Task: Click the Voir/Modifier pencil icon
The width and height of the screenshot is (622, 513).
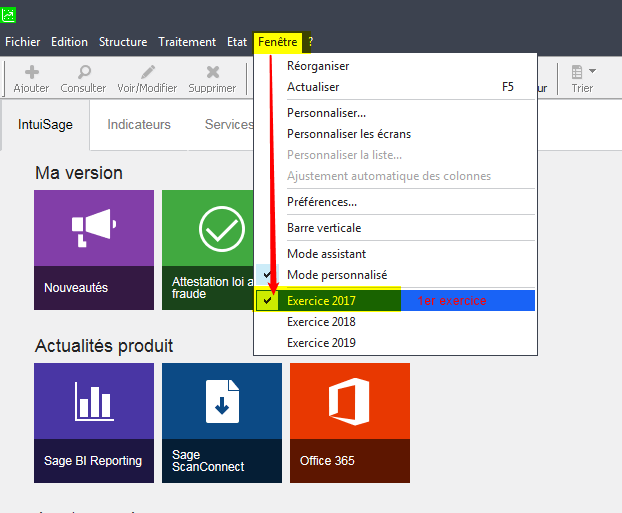Action: [x=147, y=72]
